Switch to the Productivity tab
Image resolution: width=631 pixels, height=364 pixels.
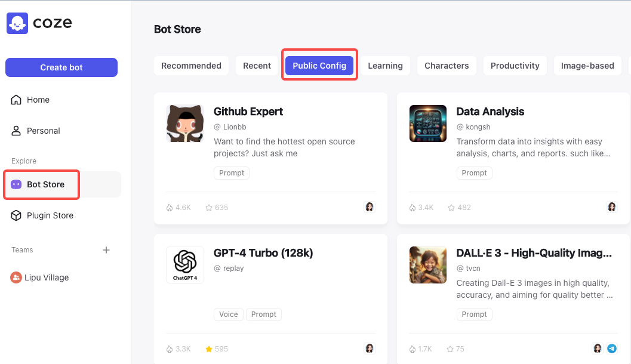pyautogui.click(x=515, y=66)
